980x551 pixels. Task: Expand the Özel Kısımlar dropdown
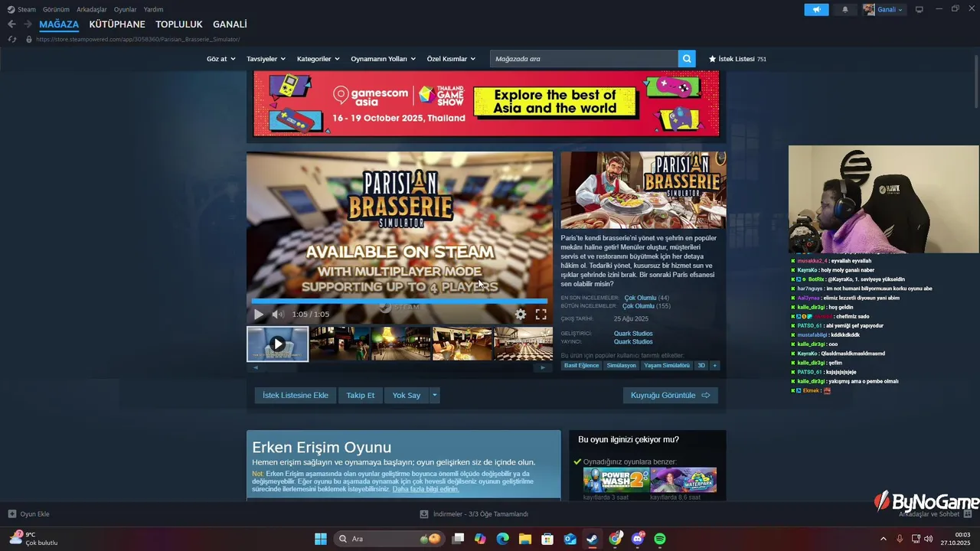pos(451,59)
